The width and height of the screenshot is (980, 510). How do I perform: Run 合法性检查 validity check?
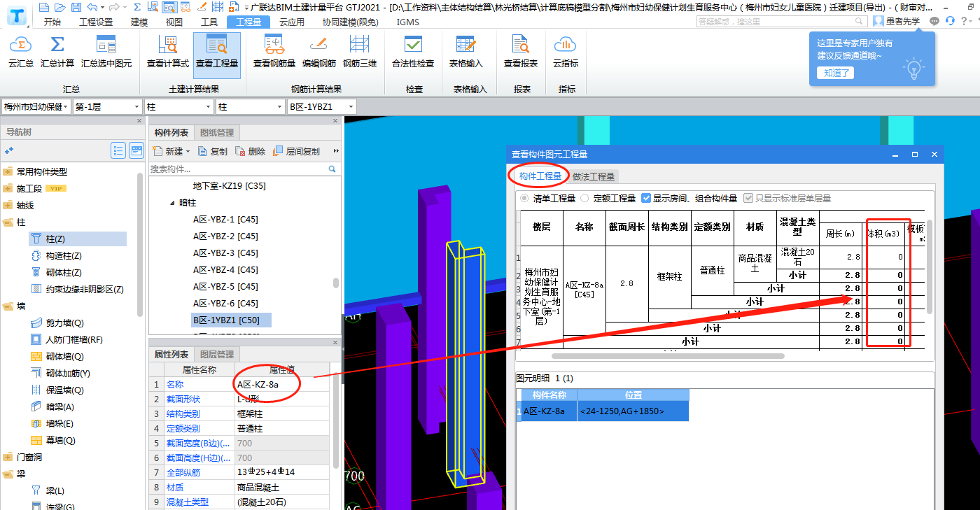coord(413,52)
